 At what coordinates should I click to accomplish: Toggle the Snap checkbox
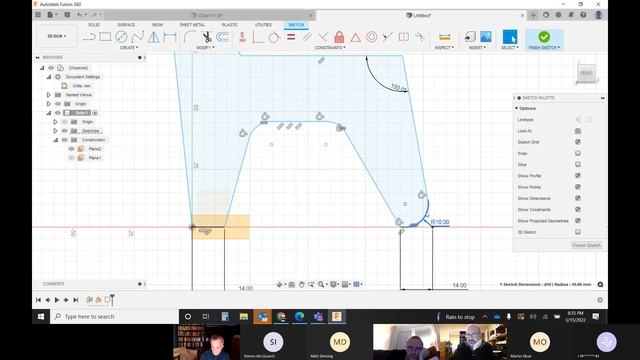point(578,153)
